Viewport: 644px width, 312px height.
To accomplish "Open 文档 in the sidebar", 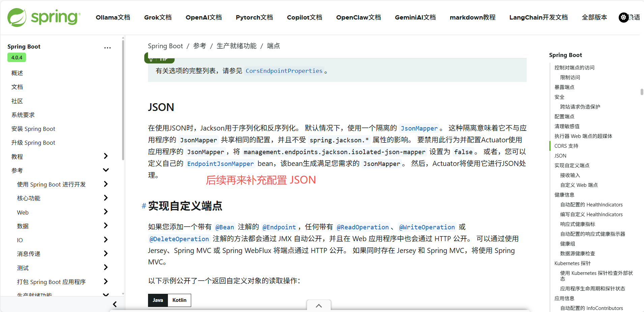I will pyautogui.click(x=17, y=87).
